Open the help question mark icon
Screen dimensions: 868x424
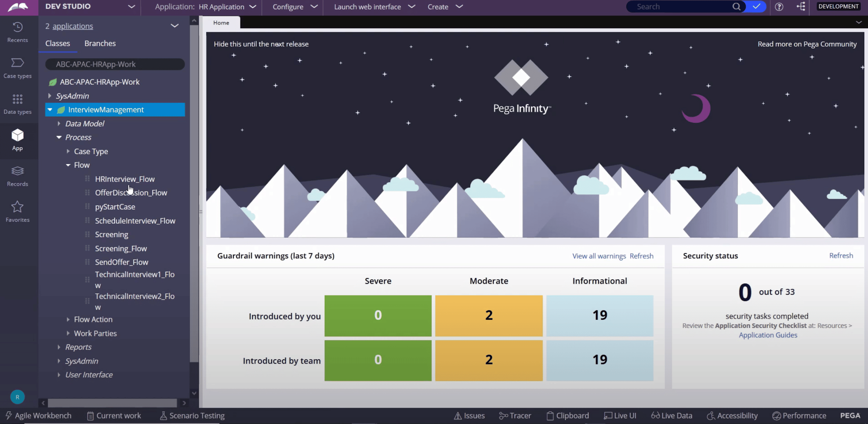tap(779, 7)
